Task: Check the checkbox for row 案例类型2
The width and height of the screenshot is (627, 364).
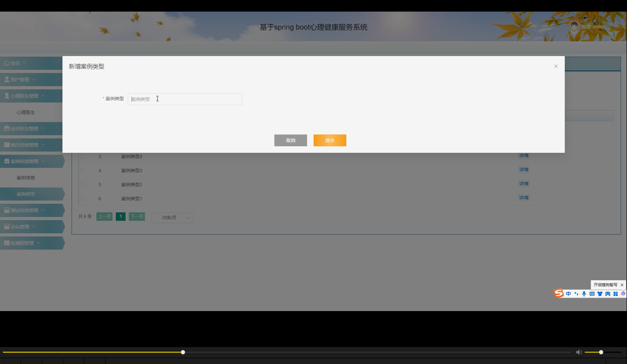Action: click(x=82, y=184)
